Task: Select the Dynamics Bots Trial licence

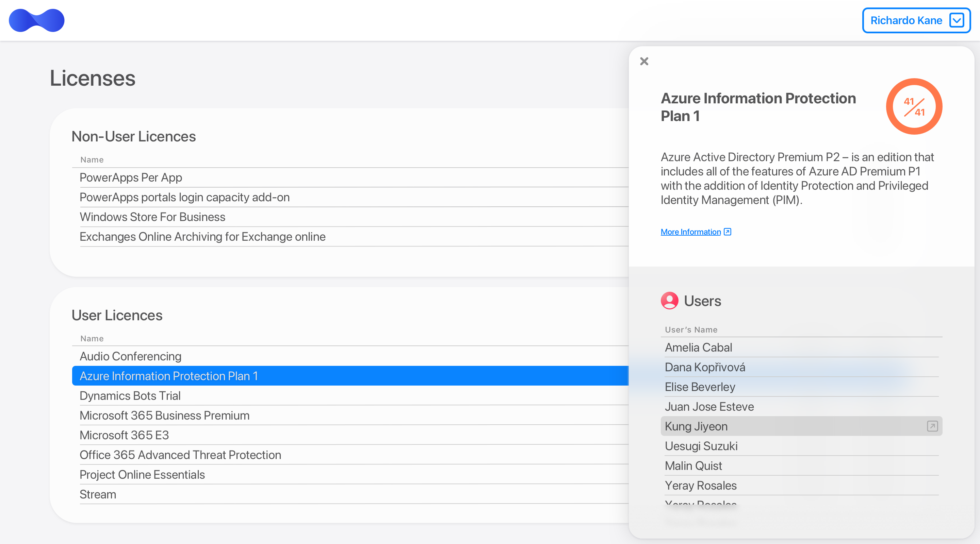Action: click(x=350, y=396)
